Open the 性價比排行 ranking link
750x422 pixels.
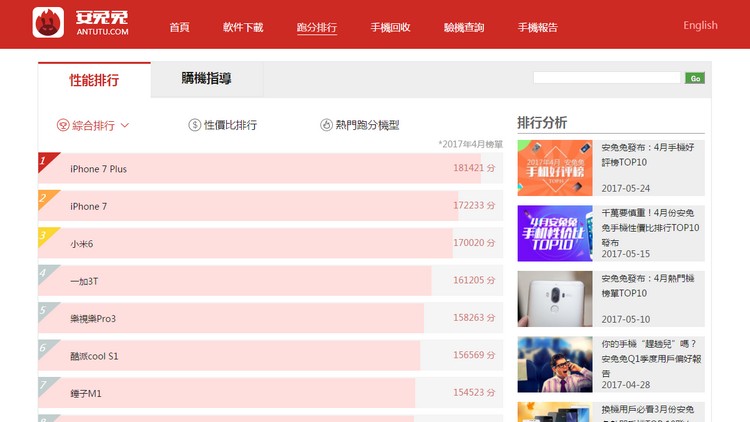coord(231,125)
